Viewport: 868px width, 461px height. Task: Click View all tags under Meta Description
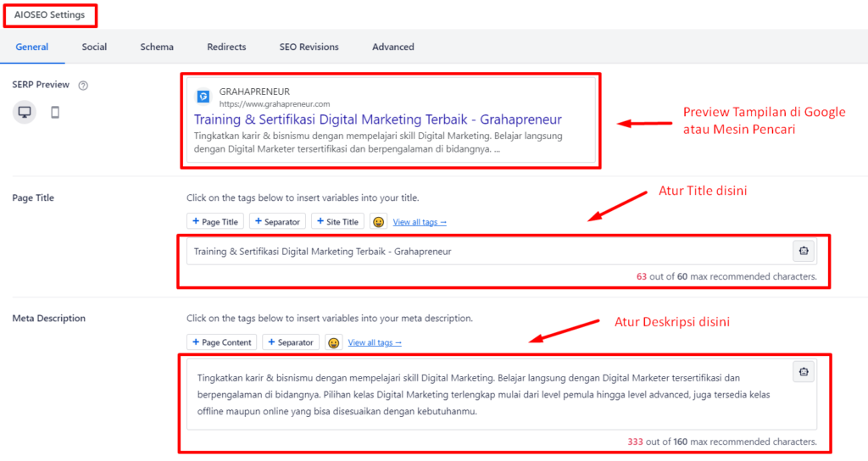[375, 342]
